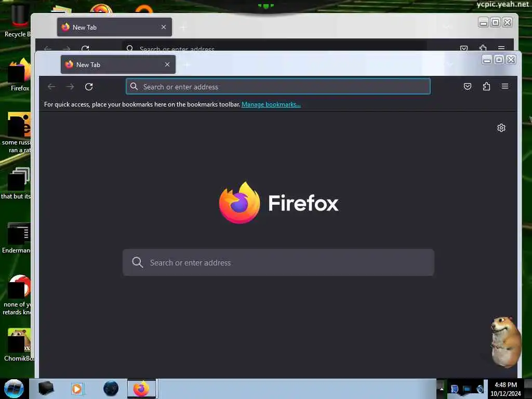Select New Tab tab in back Firefox window
This screenshot has height=399, width=532.
coord(114,27)
